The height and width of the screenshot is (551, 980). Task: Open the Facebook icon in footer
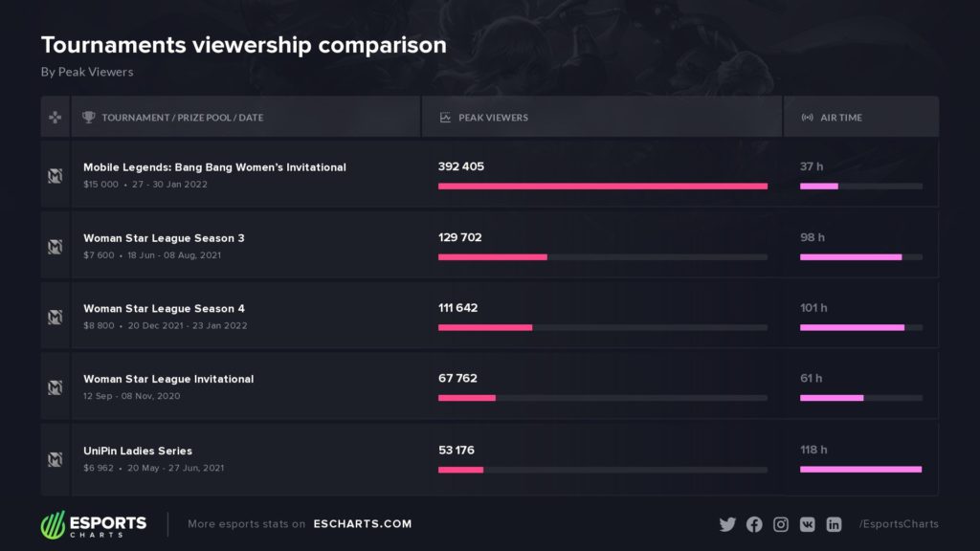(x=754, y=524)
